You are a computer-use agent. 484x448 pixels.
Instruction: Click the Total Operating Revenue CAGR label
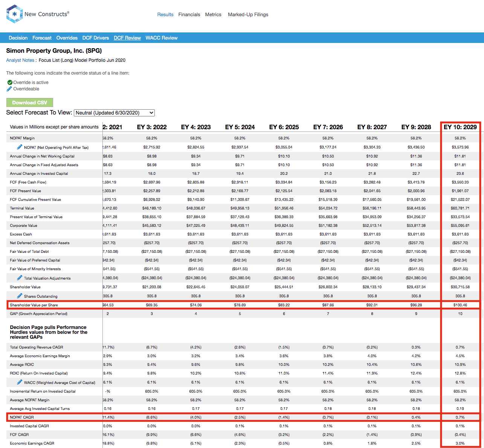pos(37,347)
